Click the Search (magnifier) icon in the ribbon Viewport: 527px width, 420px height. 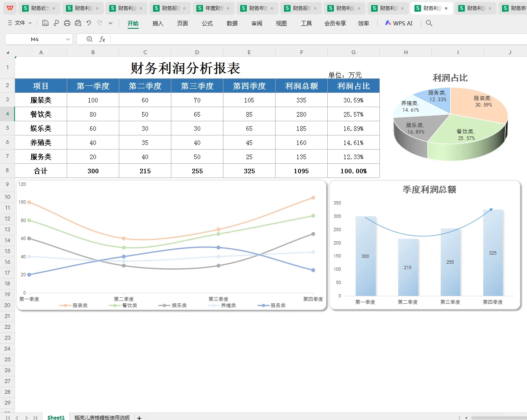point(429,23)
